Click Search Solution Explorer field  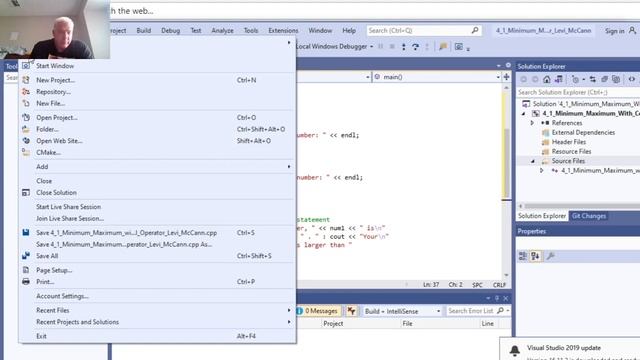(578, 92)
